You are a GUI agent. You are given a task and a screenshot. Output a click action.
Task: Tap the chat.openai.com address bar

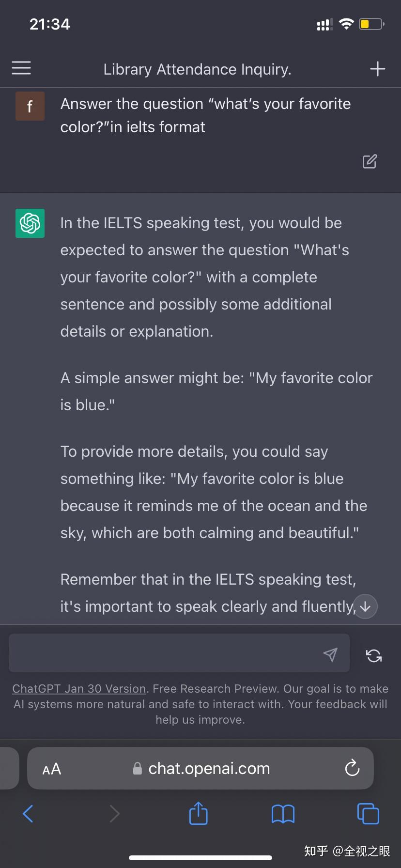point(200,768)
